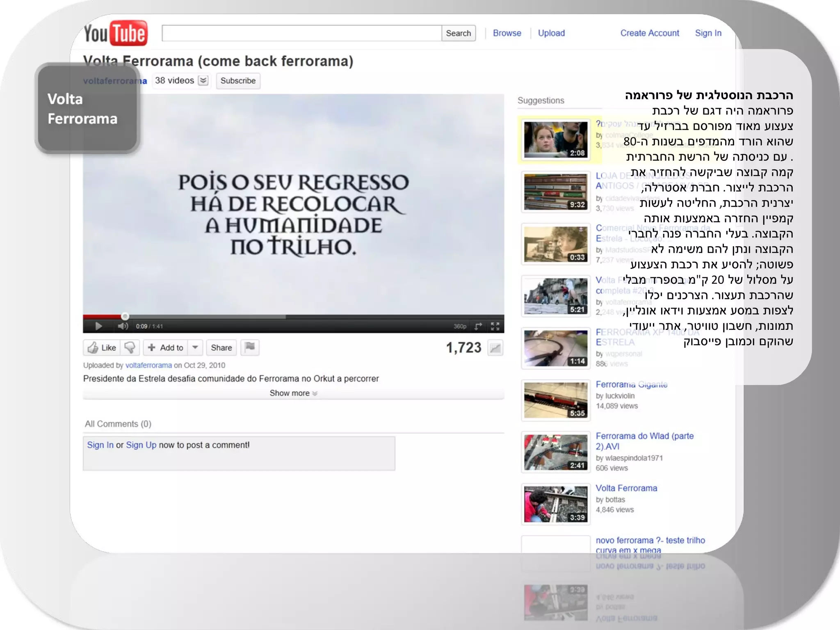Expand the 38 videos dropdown
This screenshot has width=840, height=630.
(x=203, y=80)
